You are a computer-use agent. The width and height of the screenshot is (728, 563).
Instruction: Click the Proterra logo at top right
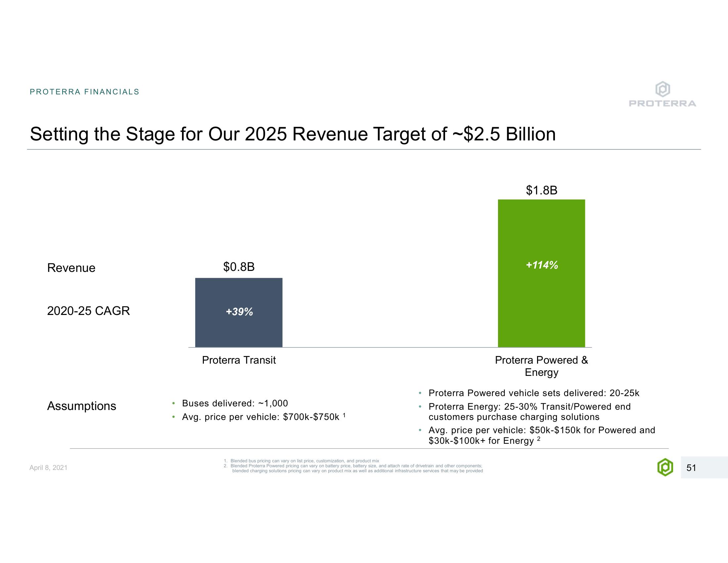[663, 94]
